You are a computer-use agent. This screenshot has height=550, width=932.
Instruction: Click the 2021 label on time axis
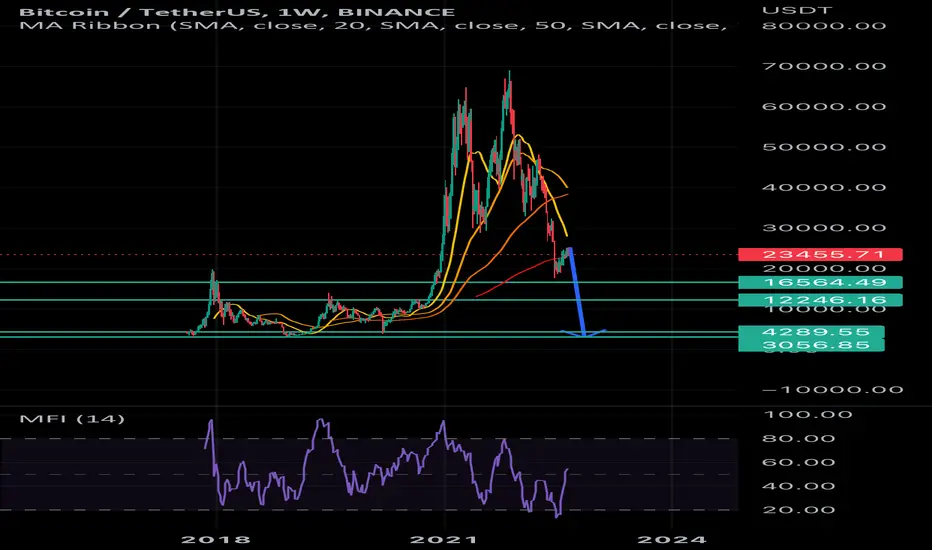coord(443,540)
